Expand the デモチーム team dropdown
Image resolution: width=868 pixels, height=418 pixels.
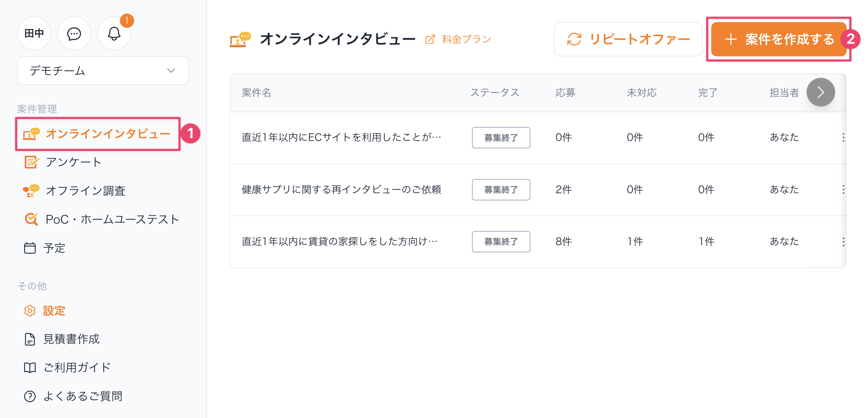pyautogui.click(x=103, y=71)
